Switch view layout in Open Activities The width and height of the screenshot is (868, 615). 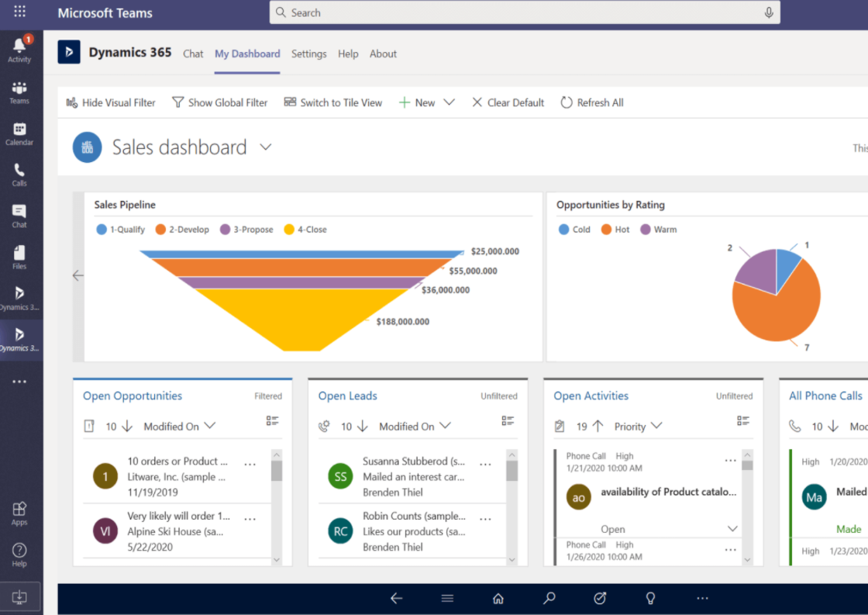tap(743, 421)
